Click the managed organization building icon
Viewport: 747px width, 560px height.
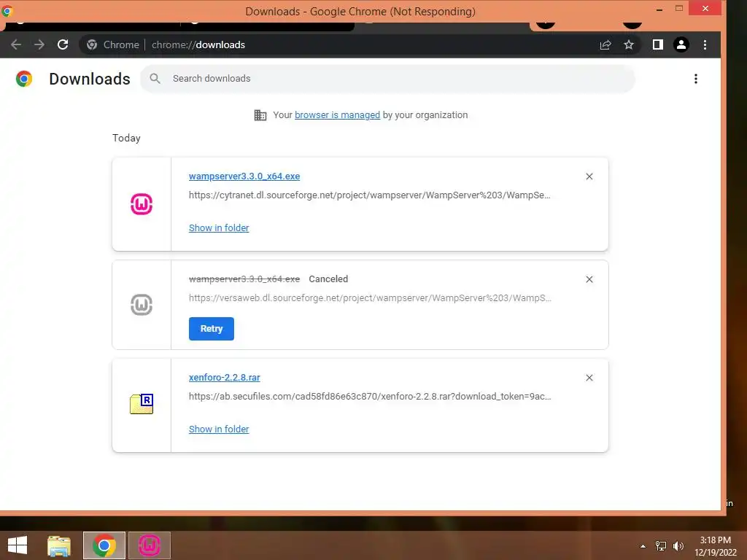pyautogui.click(x=260, y=115)
